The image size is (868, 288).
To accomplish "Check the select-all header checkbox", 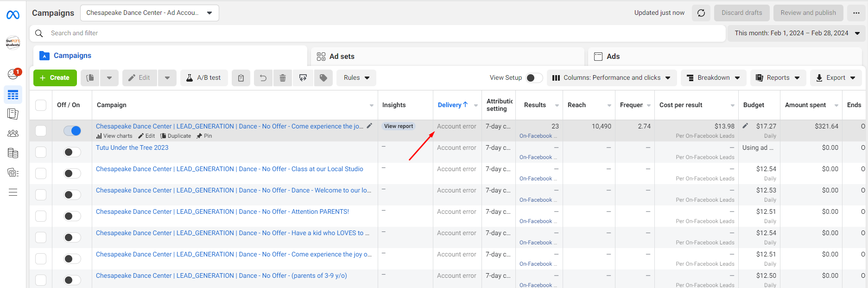I will click(41, 105).
